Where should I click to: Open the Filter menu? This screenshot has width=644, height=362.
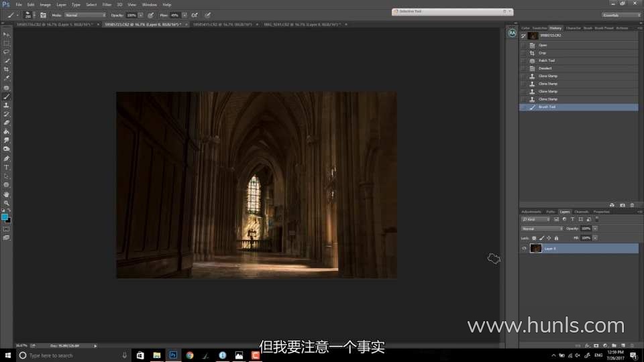(x=107, y=4)
